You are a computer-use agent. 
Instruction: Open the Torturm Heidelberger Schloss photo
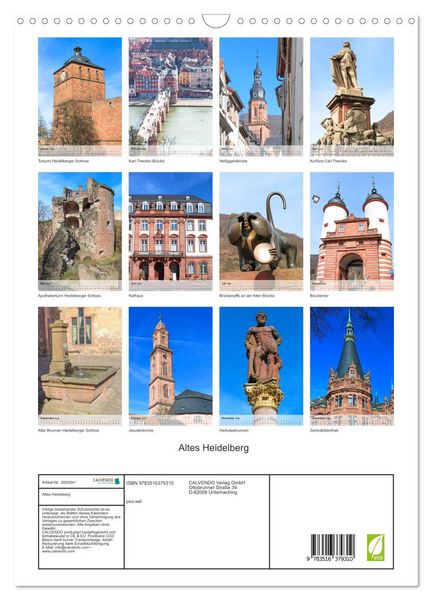pos(80,97)
